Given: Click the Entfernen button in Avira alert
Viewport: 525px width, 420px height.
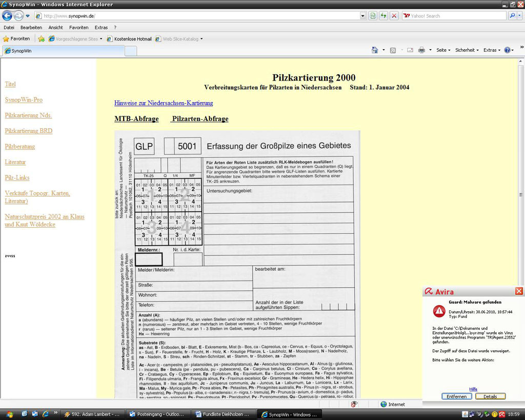Looking at the screenshot, I should tap(456, 396).
